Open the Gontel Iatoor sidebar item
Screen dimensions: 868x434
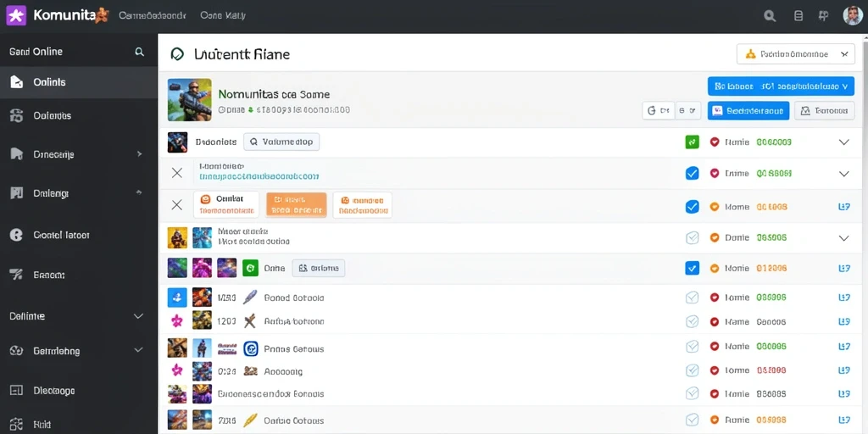click(79, 235)
